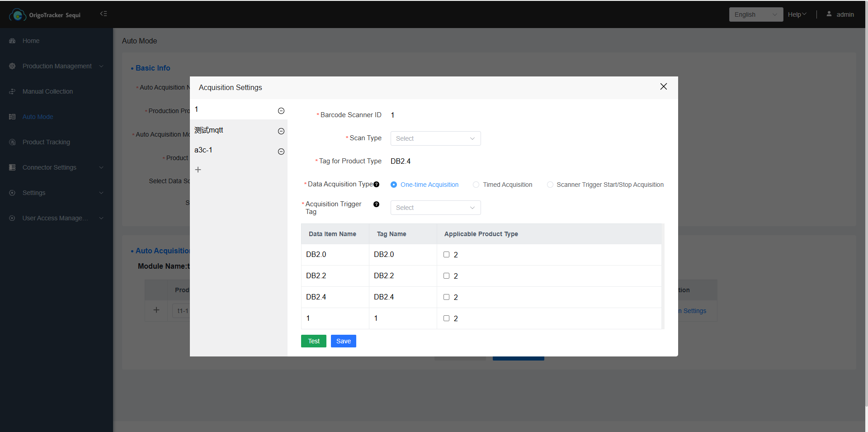This screenshot has height=432, width=868.
Task: Select 测试mqtt in the scanner list
Action: click(209, 130)
